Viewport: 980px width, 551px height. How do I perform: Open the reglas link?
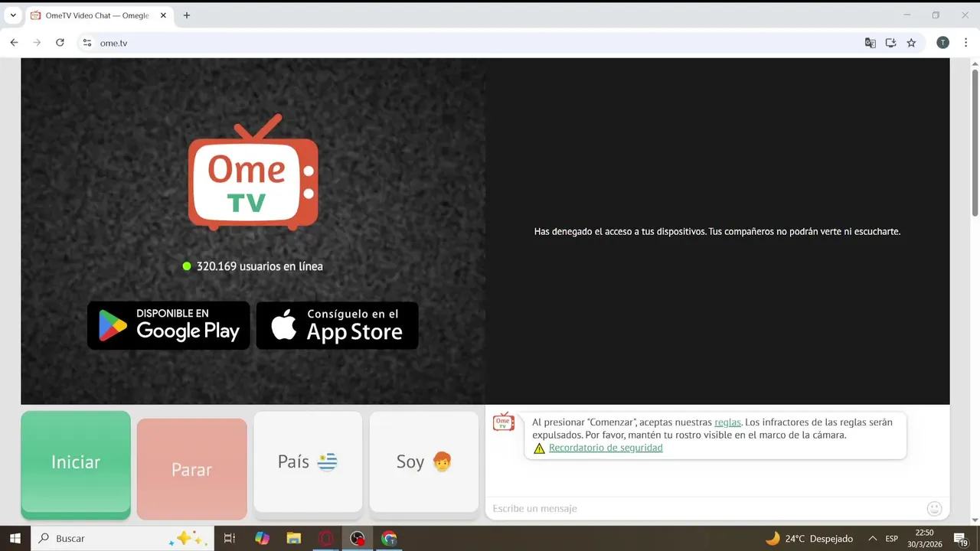click(727, 422)
